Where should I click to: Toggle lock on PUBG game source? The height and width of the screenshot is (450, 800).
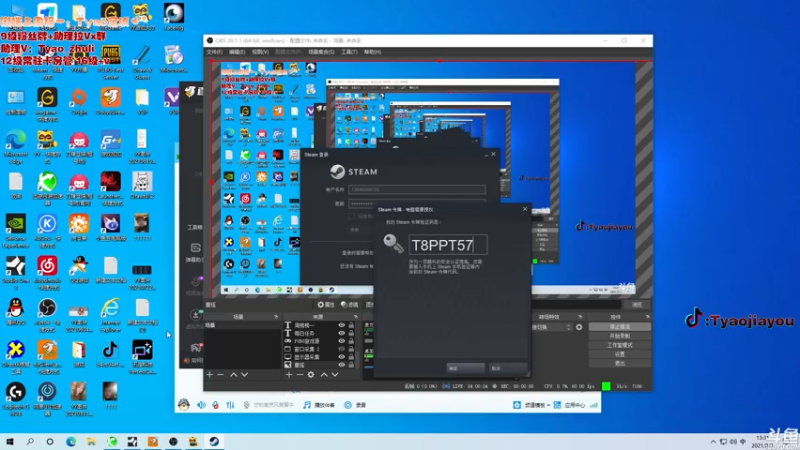coord(351,341)
